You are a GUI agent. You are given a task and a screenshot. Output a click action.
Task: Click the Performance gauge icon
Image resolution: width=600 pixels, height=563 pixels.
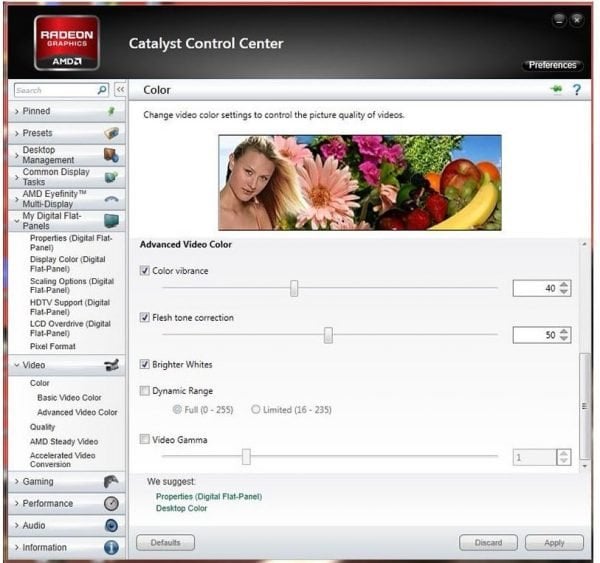pyautogui.click(x=111, y=504)
